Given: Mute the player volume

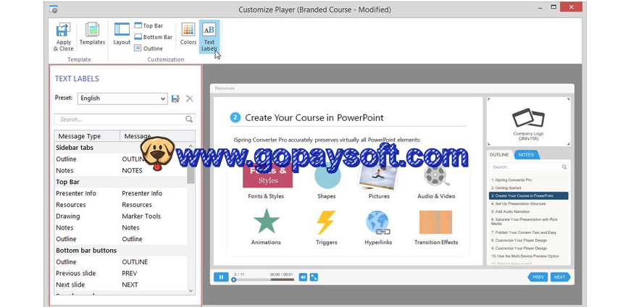Looking at the screenshot, I should pos(303,277).
